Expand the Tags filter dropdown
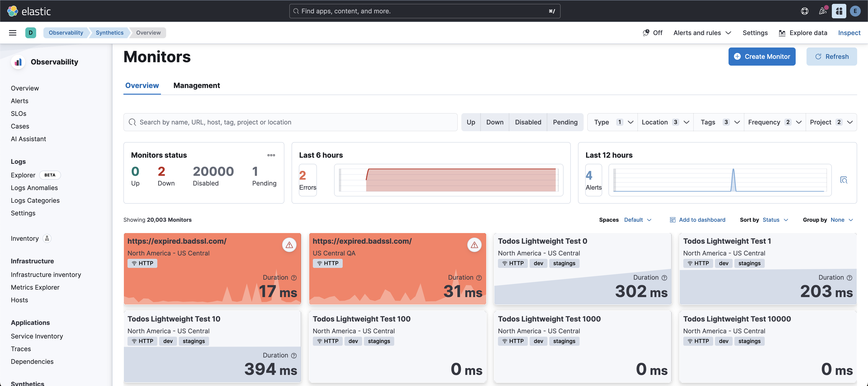868x386 pixels. (719, 122)
